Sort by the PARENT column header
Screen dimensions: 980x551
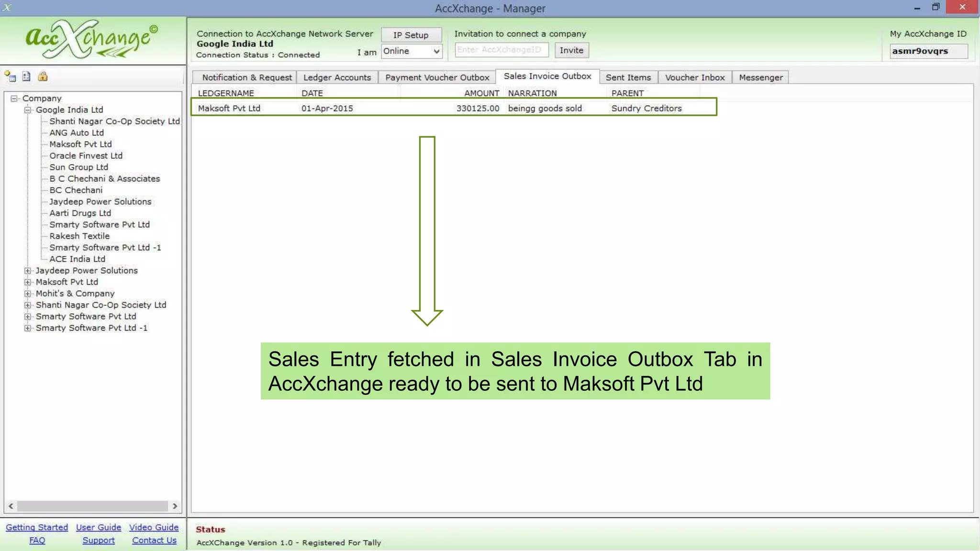(x=627, y=93)
